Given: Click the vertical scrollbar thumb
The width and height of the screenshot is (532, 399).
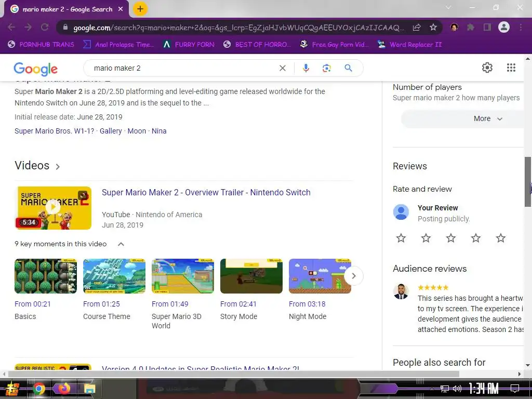Looking at the screenshot, I should [528, 181].
